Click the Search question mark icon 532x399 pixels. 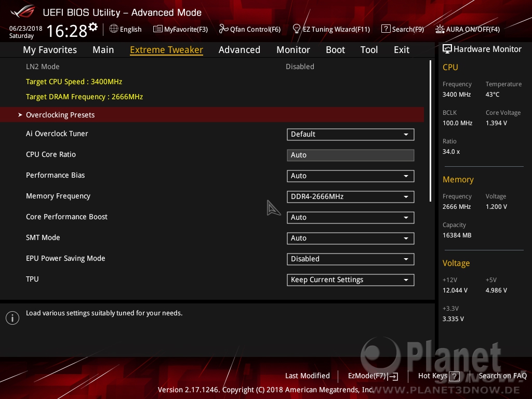(386, 29)
